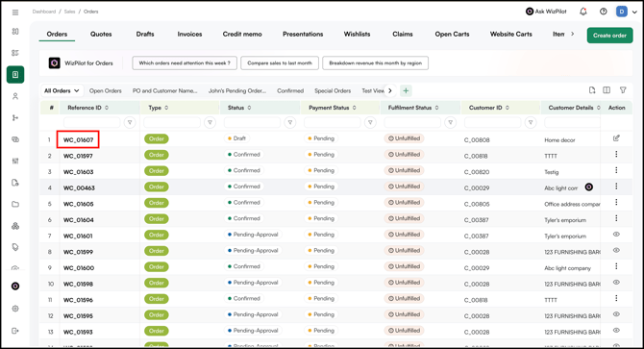Open the user profile avatar D

click(621, 12)
